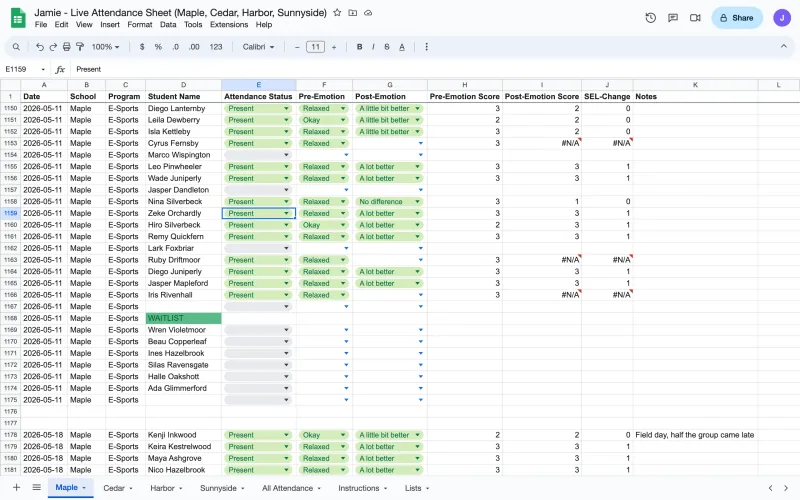Select column E header

click(259, 85)
